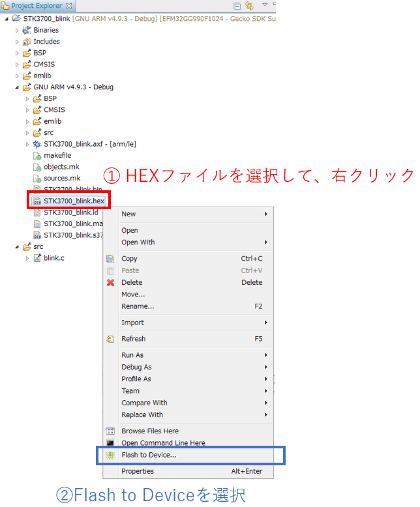Select Rename... in the context menu

coord(138,306)
